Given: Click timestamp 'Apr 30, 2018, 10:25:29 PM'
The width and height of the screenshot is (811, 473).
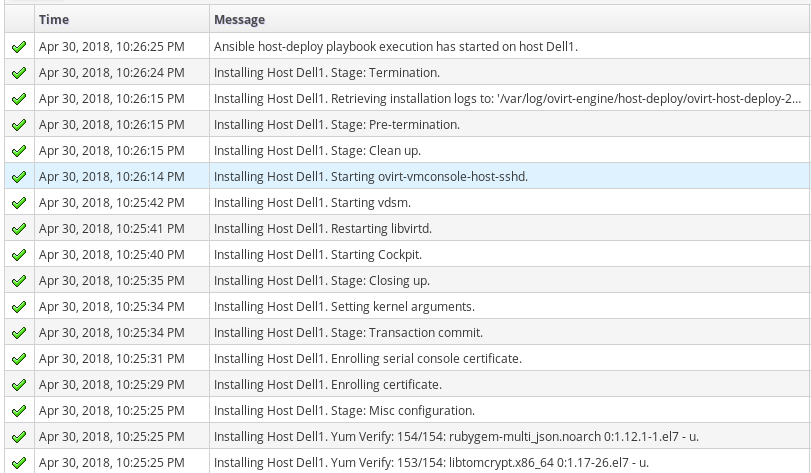Looking at the screenshot, I should pyautogui.click(x=112, y=385).
